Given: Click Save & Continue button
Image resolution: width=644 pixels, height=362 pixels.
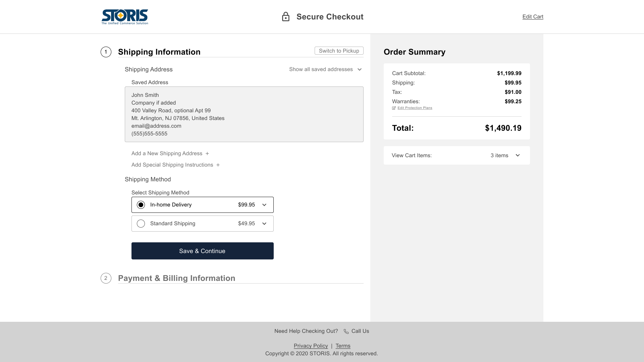Looking at the screenshot, I should point(203,251).
